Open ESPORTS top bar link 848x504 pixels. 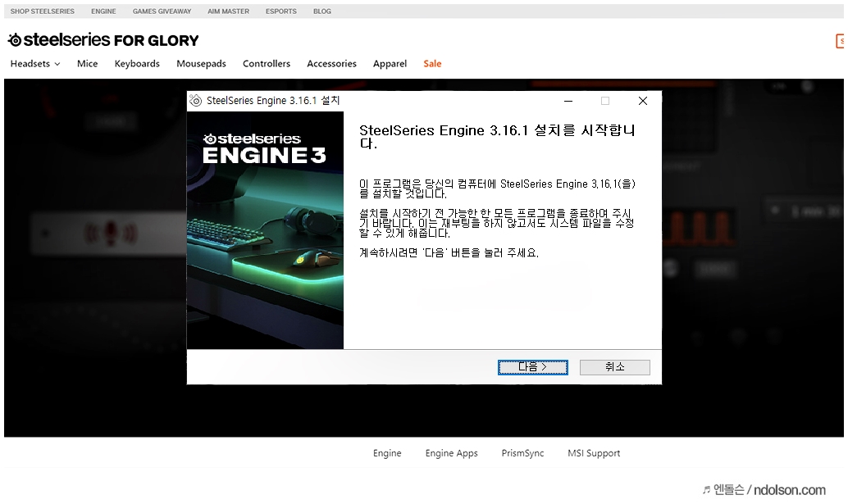coord(280,11)
